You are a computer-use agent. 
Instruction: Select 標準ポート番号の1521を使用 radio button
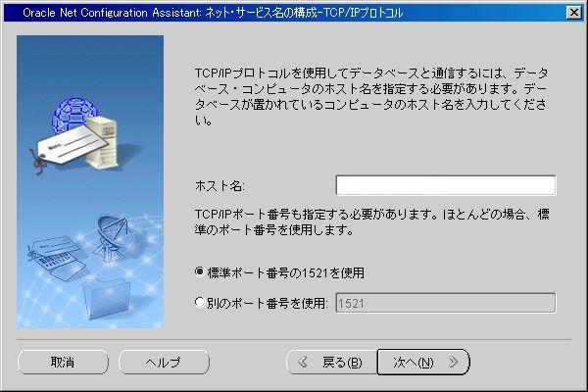[x=200, y=272]
